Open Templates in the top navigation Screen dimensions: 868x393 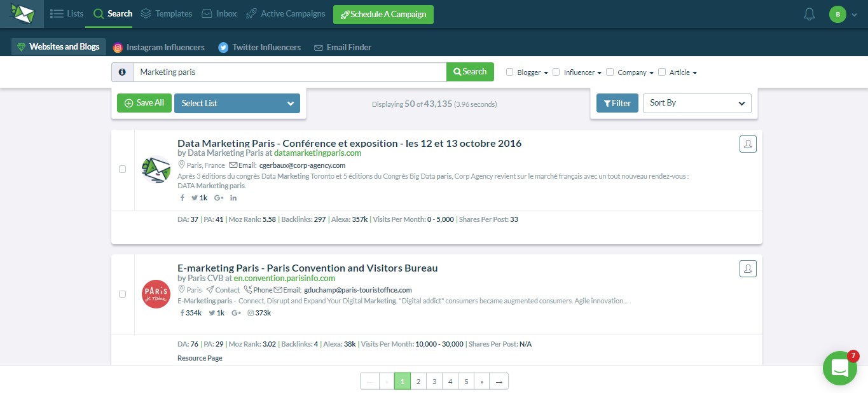point(166,13)
